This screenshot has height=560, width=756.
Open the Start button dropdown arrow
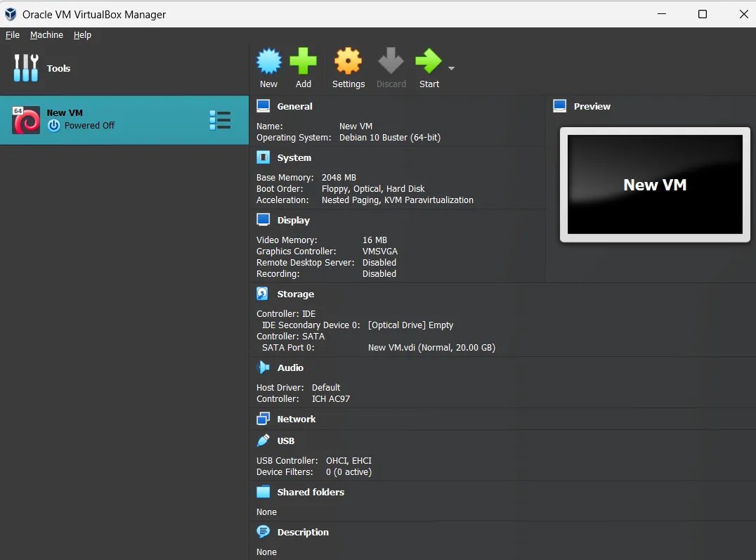click(451, 67)
